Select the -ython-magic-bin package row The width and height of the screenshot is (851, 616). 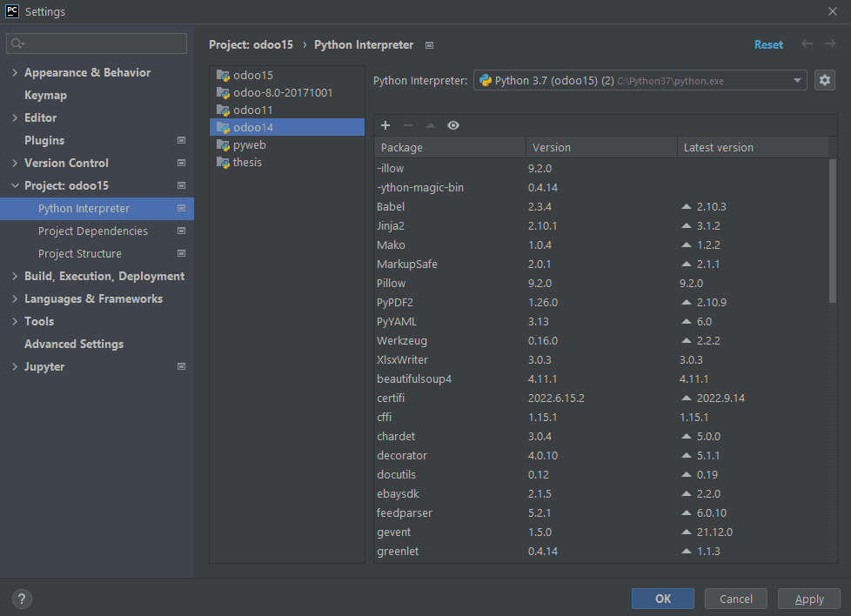tap(601, 188)
